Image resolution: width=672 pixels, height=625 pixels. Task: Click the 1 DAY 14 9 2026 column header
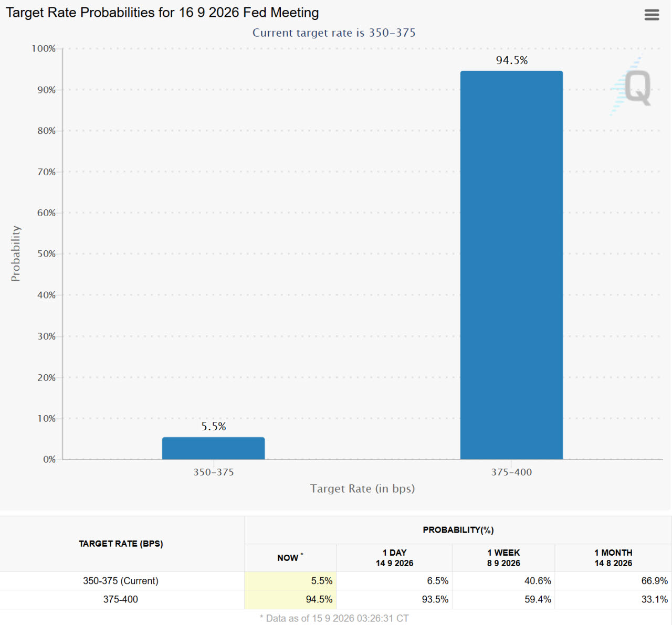(x=394, y=558)
